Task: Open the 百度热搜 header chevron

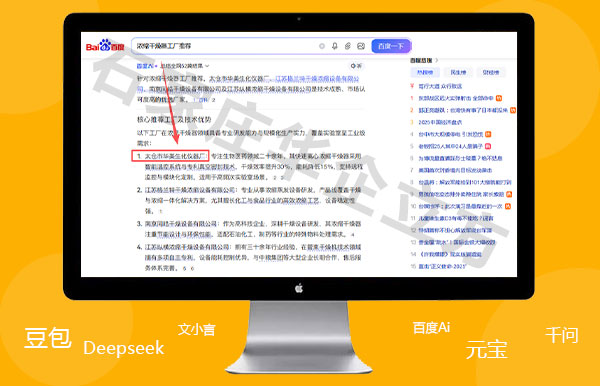Action: pyautogui.click(x=437, y=60)
